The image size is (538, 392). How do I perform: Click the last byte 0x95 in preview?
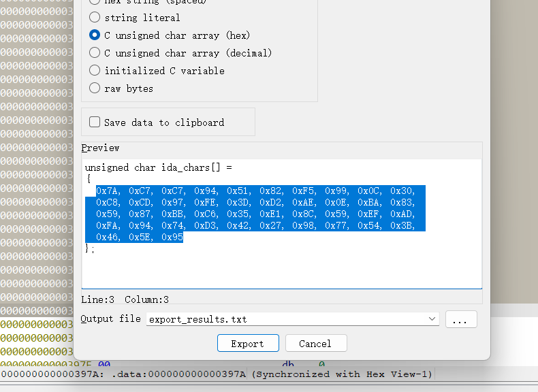(x=172, y=238)
